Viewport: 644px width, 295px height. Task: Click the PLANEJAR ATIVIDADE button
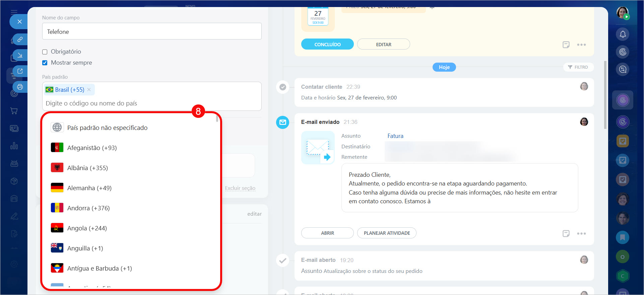coord(387,233)
